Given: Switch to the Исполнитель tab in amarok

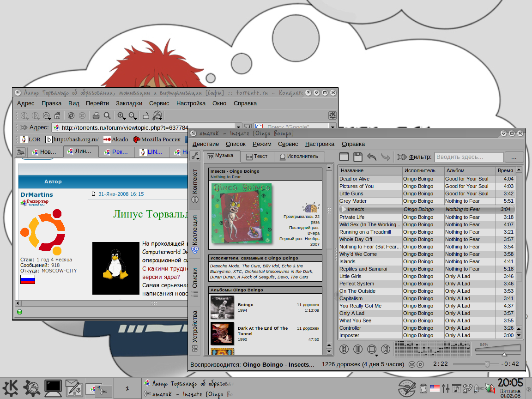Looking at the screenshot, I should (299, 157).
